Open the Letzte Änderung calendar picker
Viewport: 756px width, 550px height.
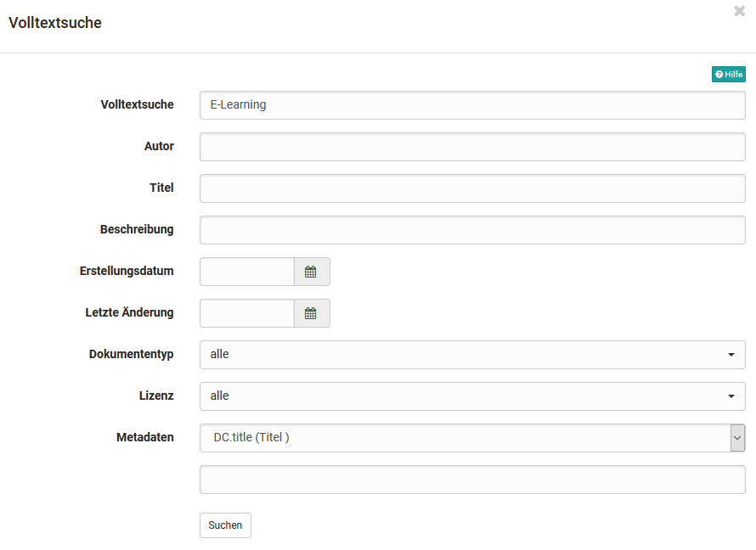point(311,313)
